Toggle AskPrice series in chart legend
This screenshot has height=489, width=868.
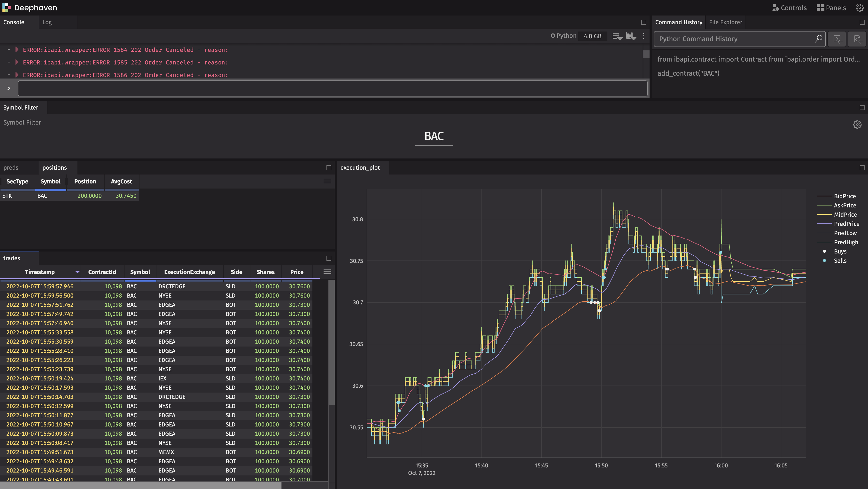click(x=837, y=205)
